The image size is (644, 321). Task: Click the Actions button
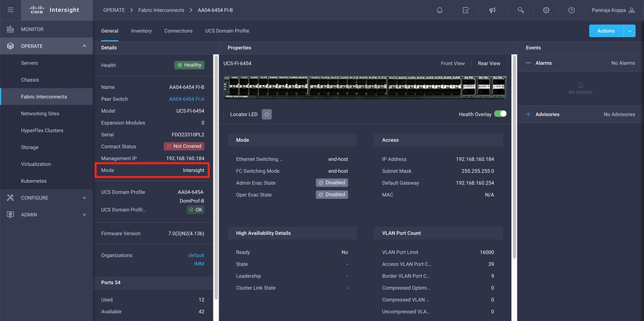click(x=606, y=31)
